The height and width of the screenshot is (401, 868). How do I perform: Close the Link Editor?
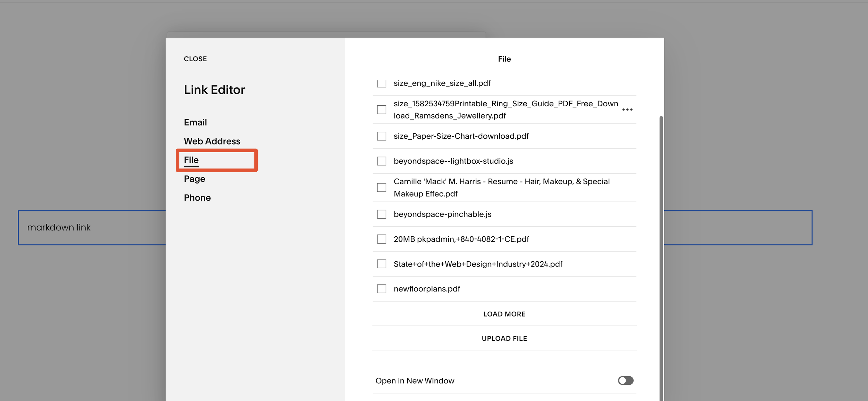click(x=195, y=59)
